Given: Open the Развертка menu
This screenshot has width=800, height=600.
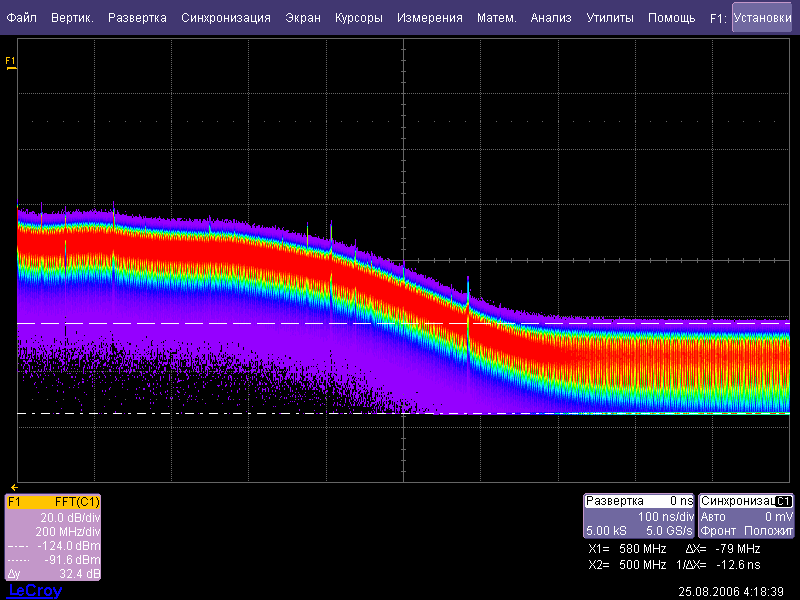Looking at the screenshot, I should click(x=138, y=18).
